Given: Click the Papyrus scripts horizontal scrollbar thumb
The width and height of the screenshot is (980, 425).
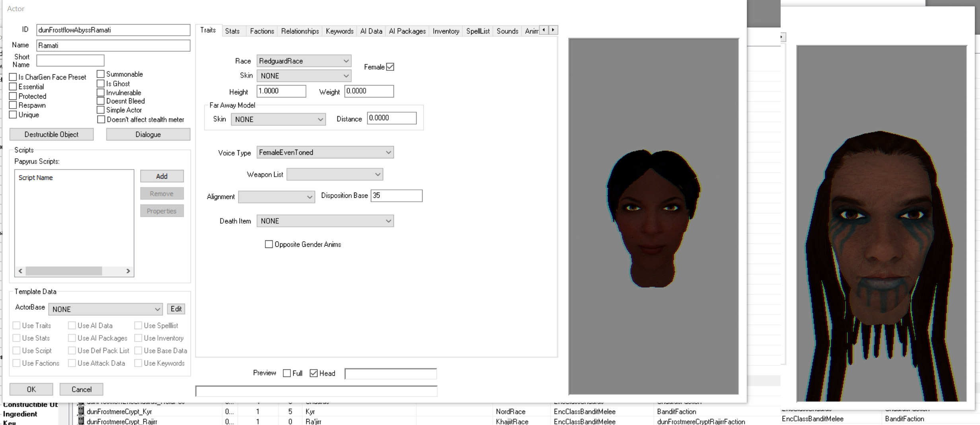Looking at the screenshot, I should [64, 271].
